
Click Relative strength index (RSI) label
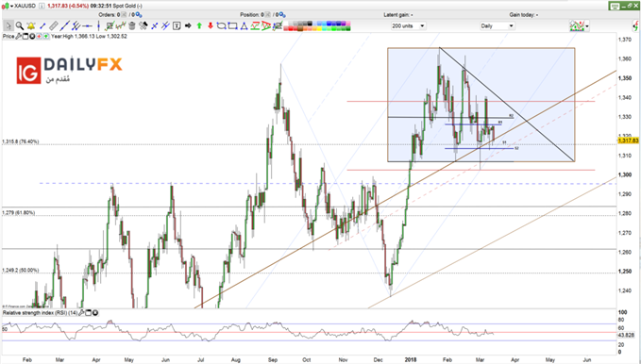pyautogui.click(x=40, y=313)
